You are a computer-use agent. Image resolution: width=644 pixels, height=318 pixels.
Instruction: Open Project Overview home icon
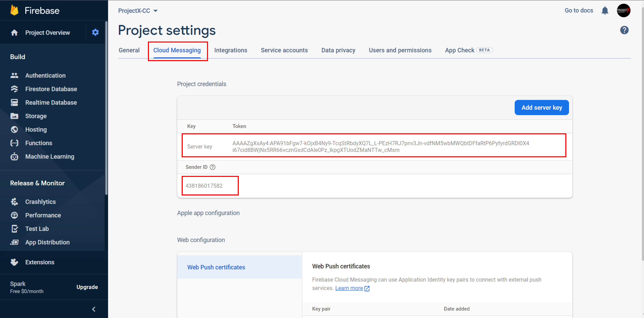pyautogui.click(x=14, y=33)
